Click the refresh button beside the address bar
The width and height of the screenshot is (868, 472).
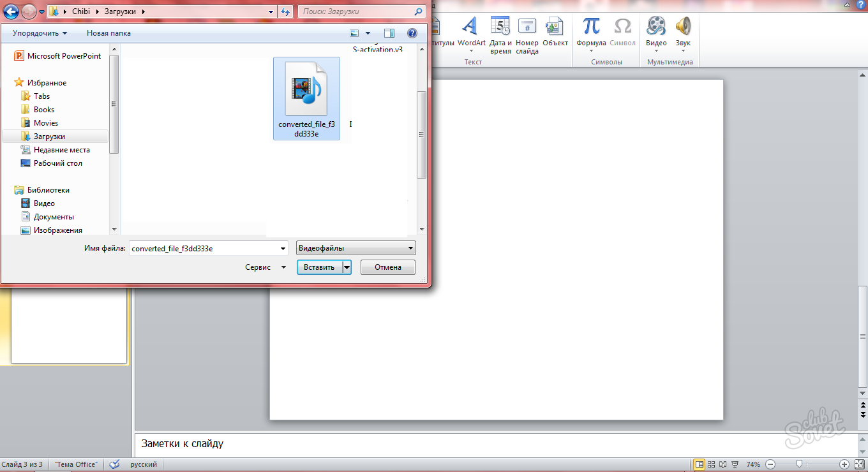click(286, 11)
